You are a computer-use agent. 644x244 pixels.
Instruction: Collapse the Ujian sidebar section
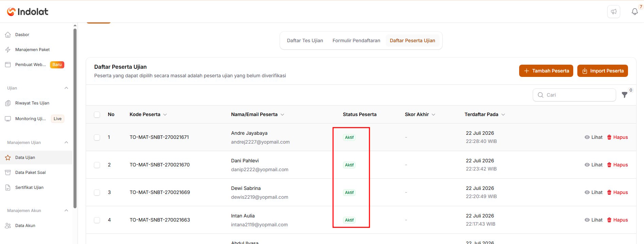(66, 88)
